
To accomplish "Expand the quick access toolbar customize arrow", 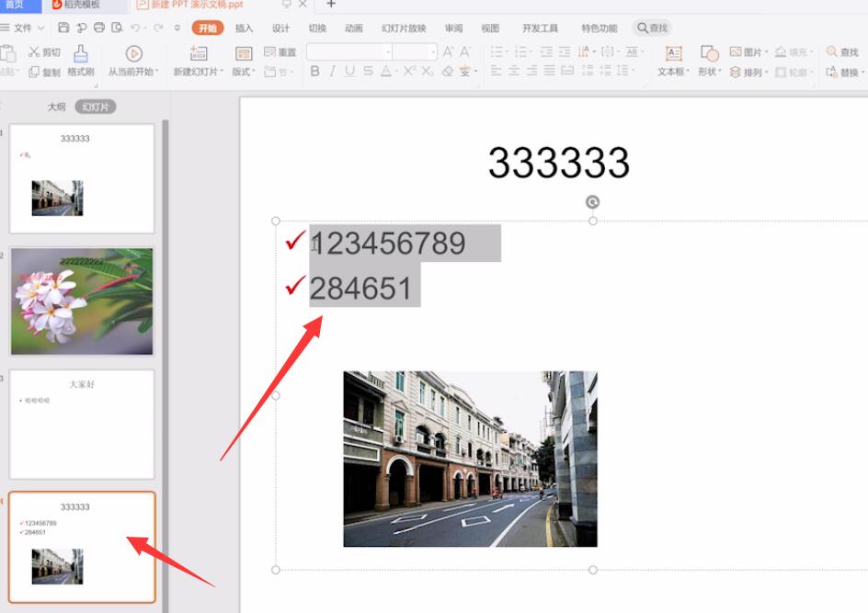I will (177, 28).
